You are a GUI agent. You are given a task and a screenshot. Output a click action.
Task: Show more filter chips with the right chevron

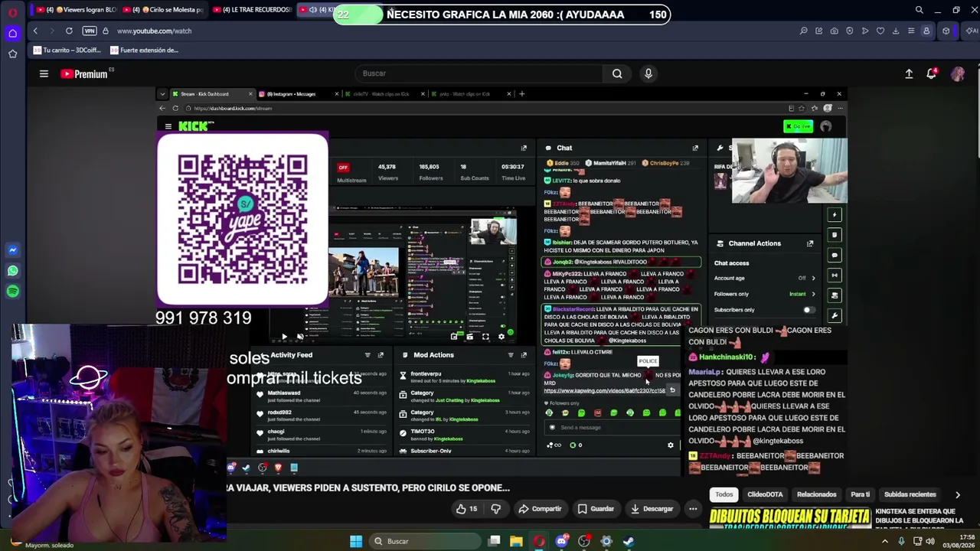click(957, 495)
